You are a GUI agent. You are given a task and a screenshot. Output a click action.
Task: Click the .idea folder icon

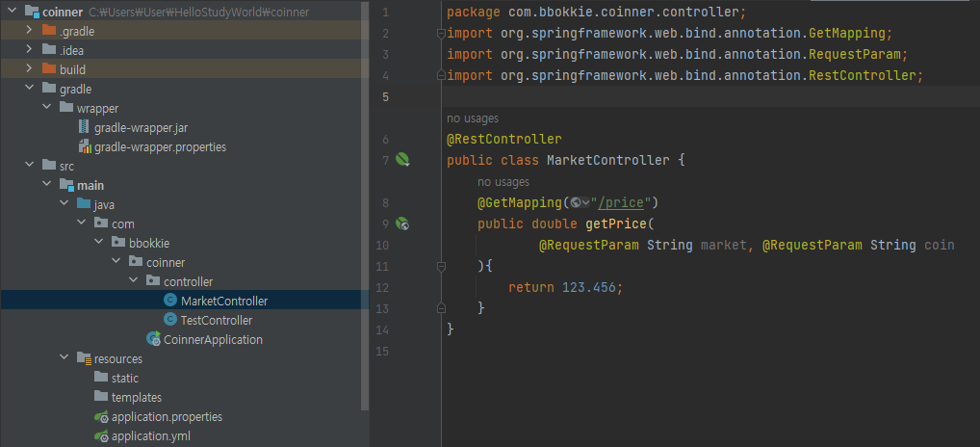click(49, 50)
